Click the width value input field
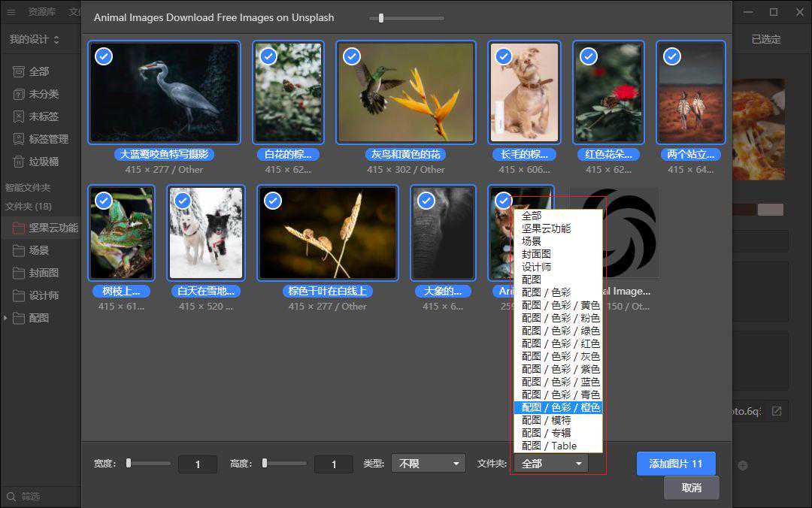The height and width of the screenshot is (508, 812). point(198,464)
